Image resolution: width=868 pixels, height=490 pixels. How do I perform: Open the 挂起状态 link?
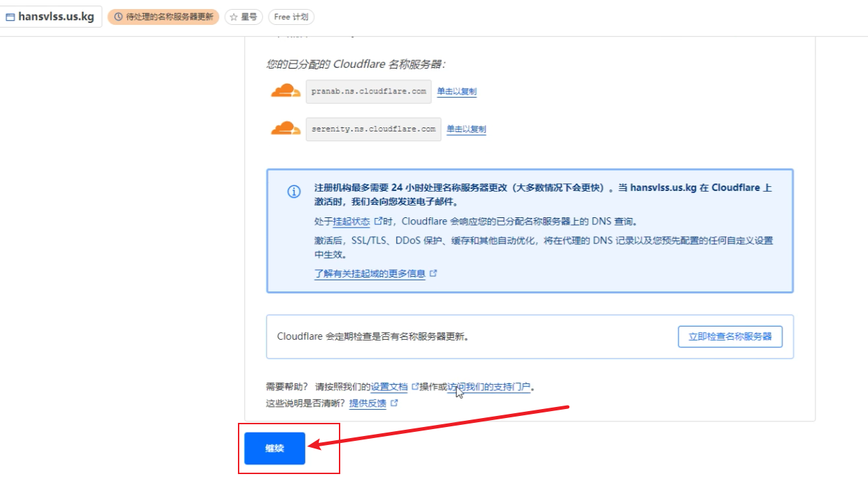pyautogui.click(x=351, y=221)
